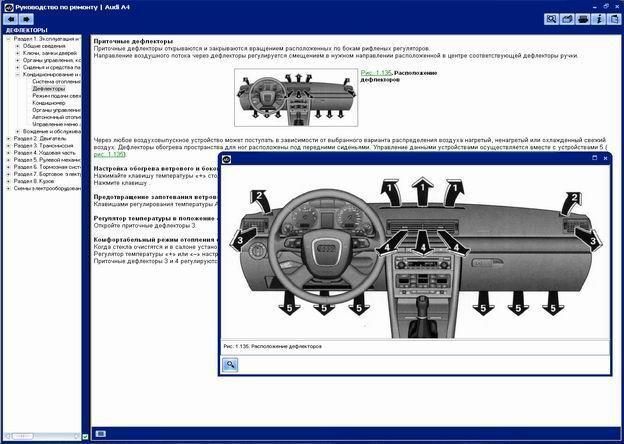624x444 pixels.
Task: Expand Раздел 3. Трансмиссия node
Action: click(9, 146)
